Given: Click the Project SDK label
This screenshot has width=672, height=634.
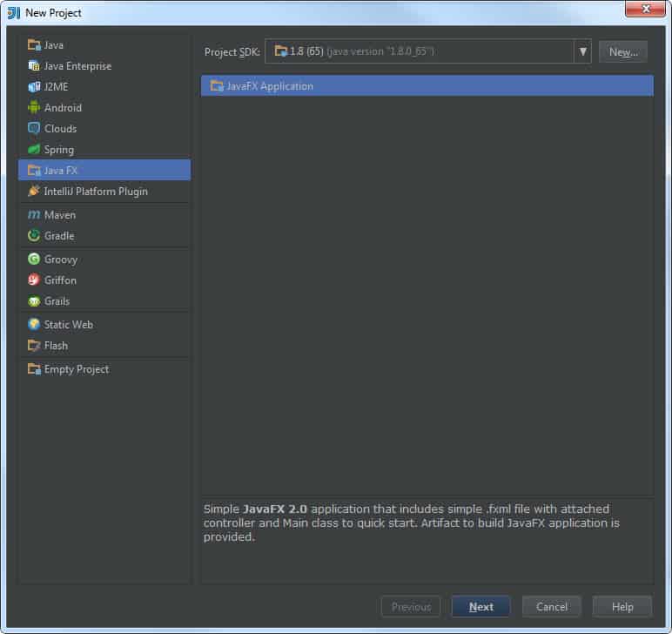Looking at the screenshot, I should click(232, 52).
